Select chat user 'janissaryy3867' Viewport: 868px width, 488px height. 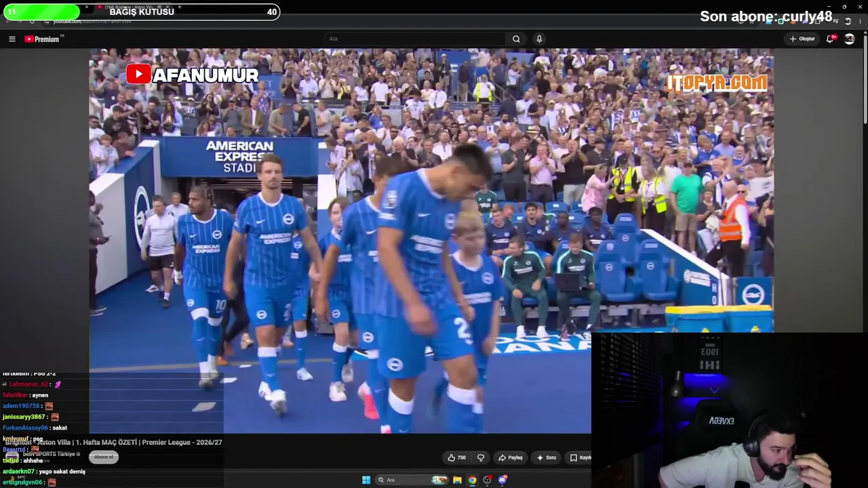click(24, 417)
